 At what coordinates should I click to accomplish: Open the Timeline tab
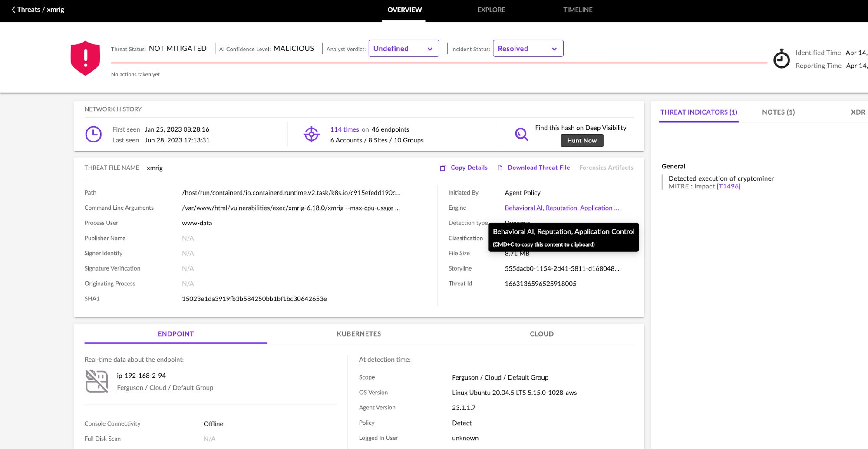pos(578,10)
